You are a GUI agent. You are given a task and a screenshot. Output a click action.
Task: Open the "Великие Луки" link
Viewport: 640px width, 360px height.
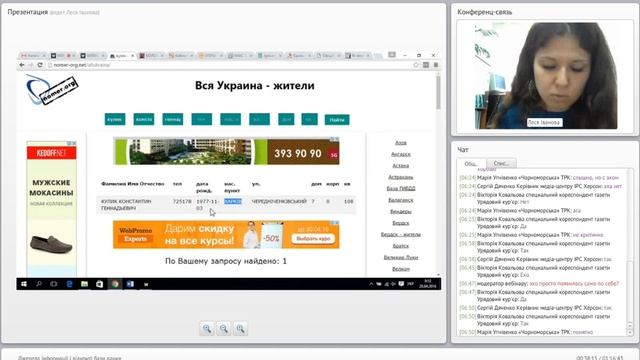401,257
